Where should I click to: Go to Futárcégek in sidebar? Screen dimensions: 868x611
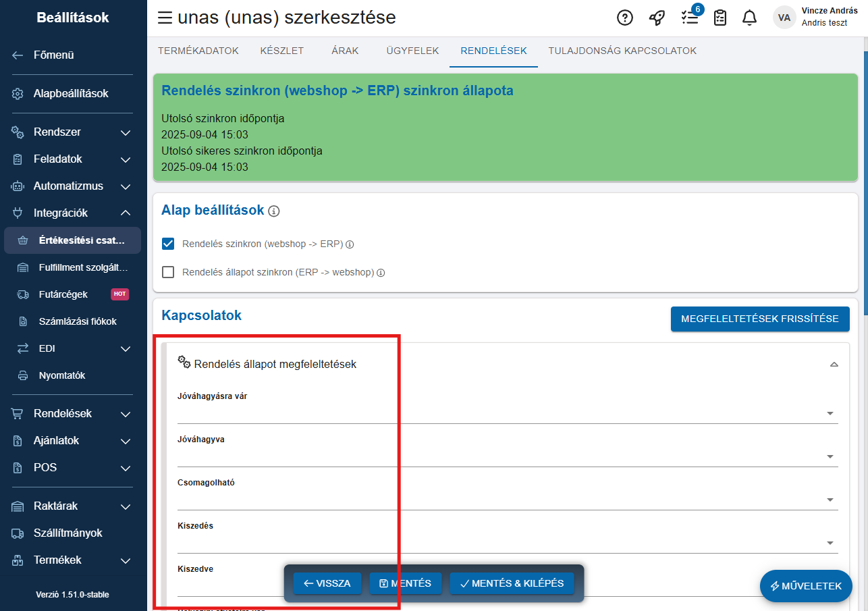coord(62,294)
